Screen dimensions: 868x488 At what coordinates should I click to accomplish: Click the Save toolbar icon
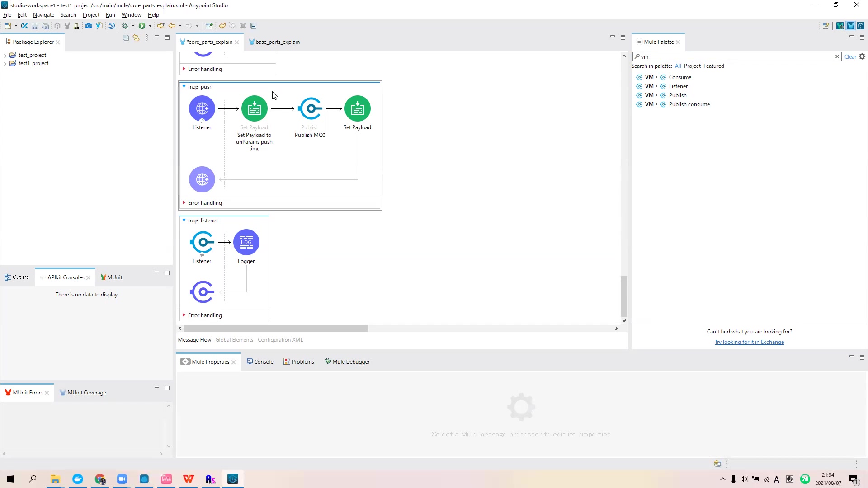(35, 26)
